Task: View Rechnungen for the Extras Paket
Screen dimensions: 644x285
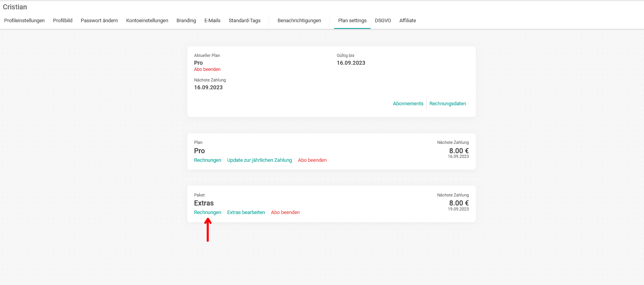Action: pyautogui.click(x=208, y=212)
